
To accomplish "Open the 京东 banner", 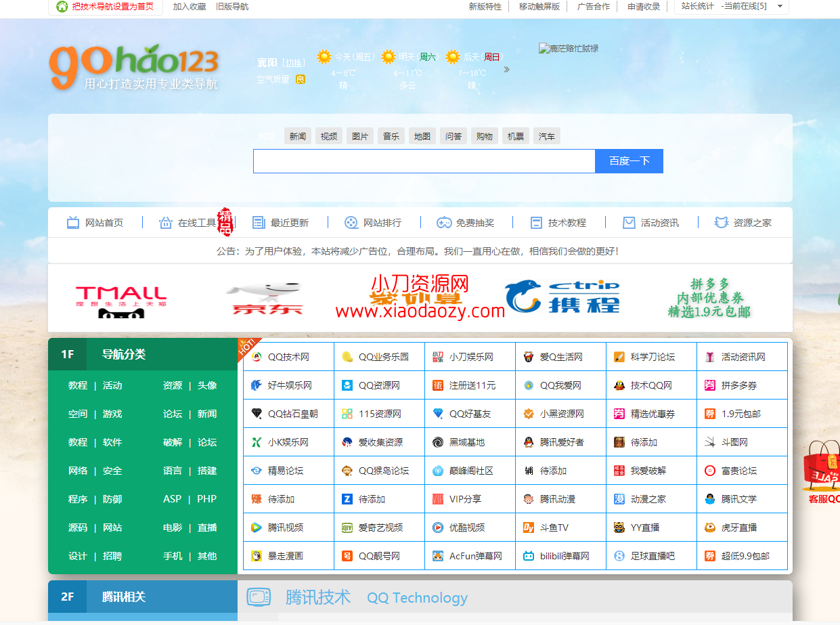I will (x=265, y=299).
